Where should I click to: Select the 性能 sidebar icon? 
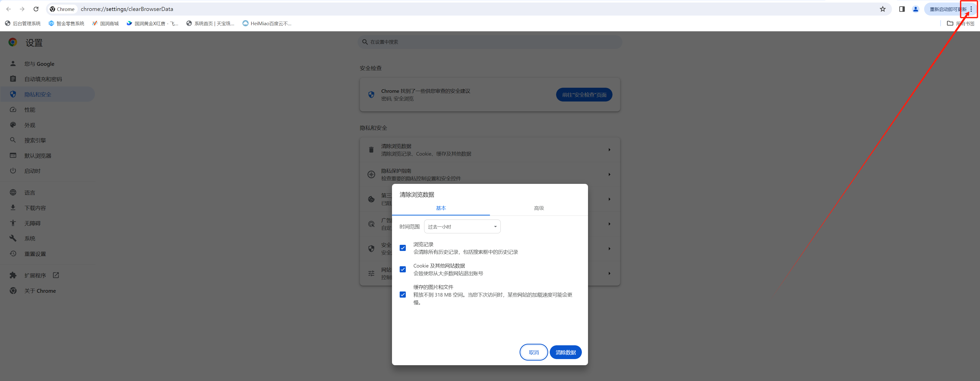coord(13,109)
